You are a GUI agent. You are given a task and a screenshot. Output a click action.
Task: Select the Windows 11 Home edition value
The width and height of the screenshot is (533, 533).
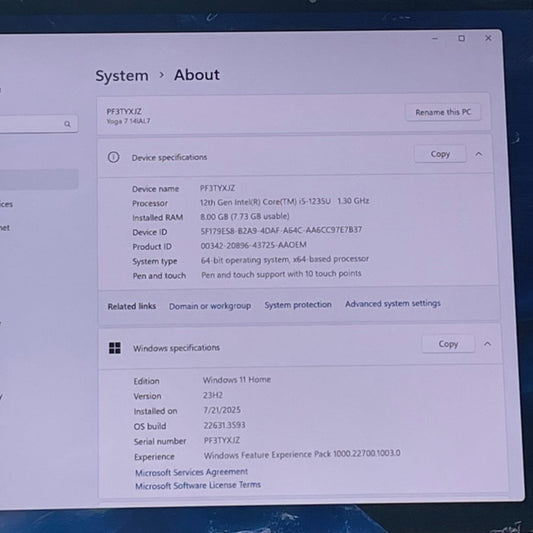pos(237,380)
